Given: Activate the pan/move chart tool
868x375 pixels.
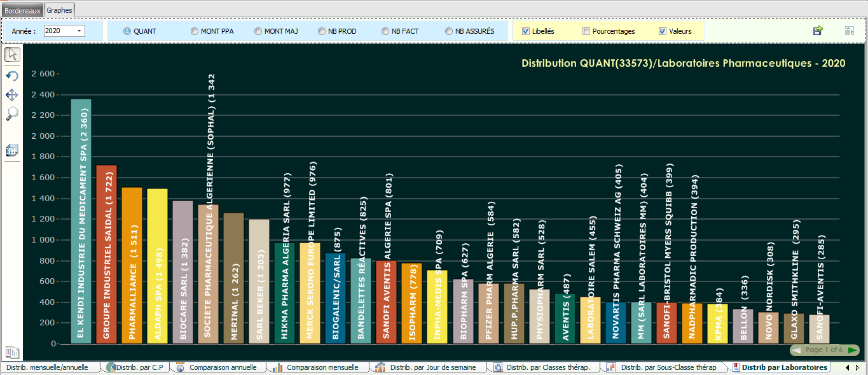Looking at the screenshot, I should (x=12, y=95).
